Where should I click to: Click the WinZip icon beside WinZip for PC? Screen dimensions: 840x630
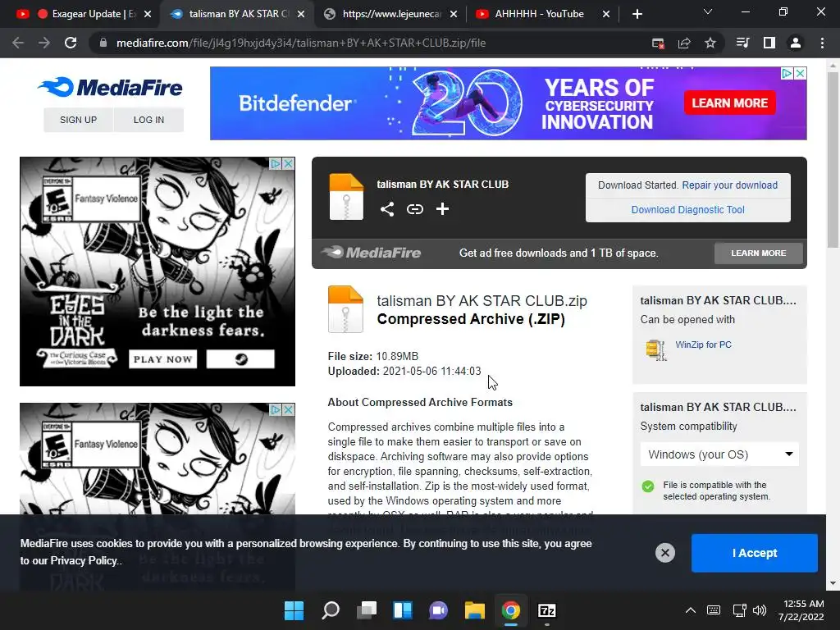[656, 350]
